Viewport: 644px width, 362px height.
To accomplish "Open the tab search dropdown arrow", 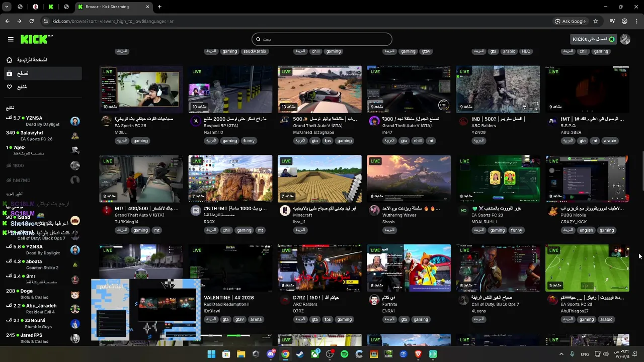I will [7, 7].
